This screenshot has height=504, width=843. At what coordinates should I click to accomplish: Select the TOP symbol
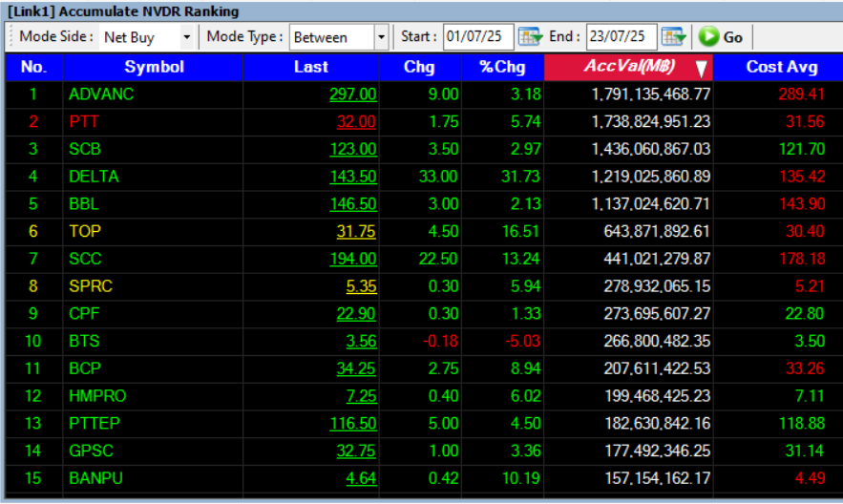(85, 231)
